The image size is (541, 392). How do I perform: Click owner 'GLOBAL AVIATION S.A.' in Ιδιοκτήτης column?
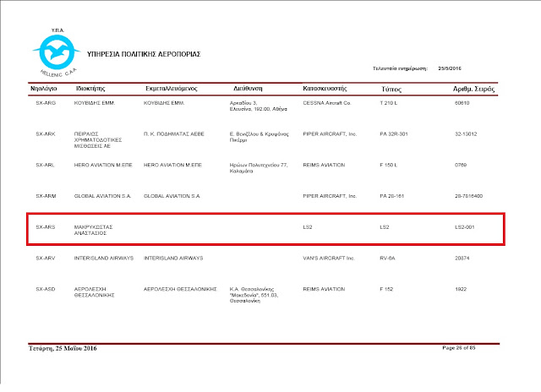pos(102,196)
